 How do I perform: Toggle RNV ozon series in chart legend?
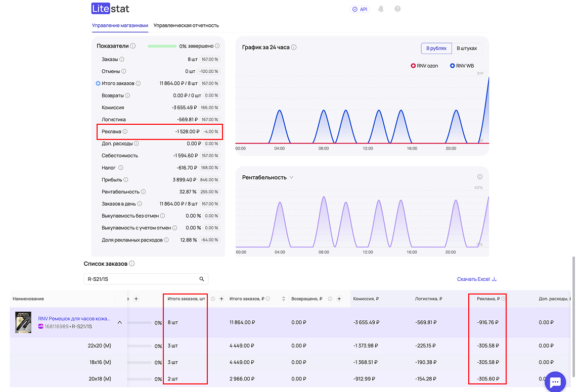click(x=424, y=66)
